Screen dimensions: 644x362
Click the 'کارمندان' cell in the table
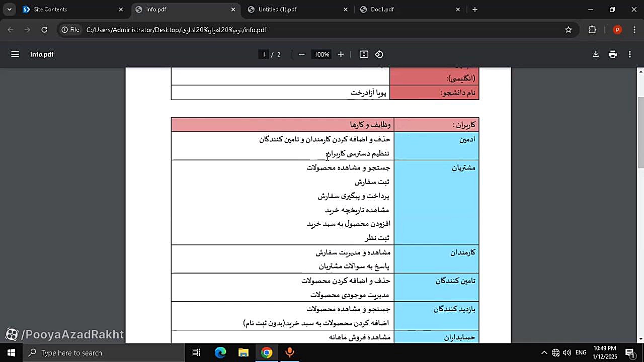click(x=436, y=259)
